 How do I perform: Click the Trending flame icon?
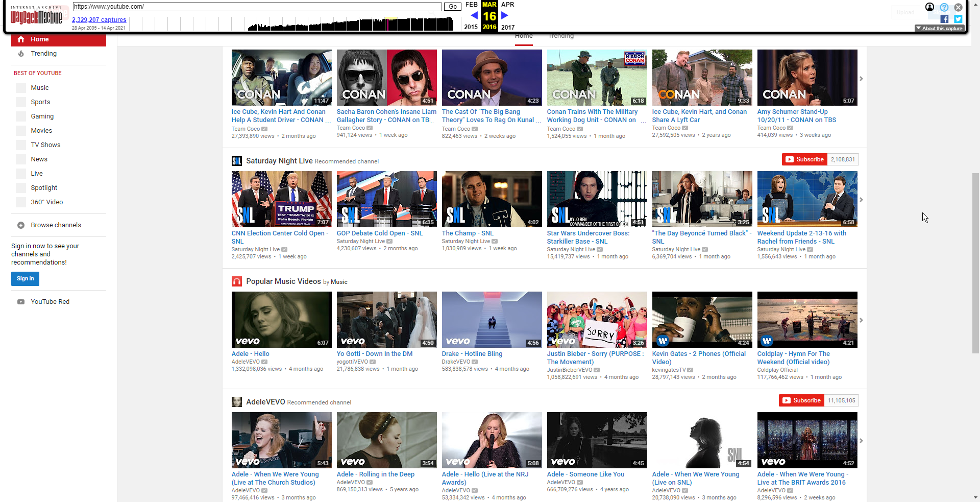(x=21, y=54)
